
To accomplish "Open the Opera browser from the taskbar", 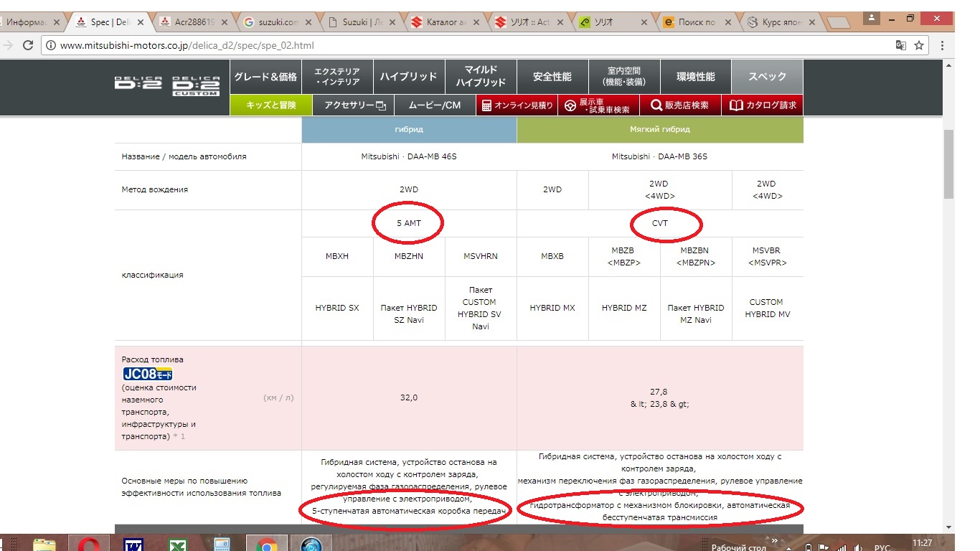I will pyautogui.click(x=89, y=545).
